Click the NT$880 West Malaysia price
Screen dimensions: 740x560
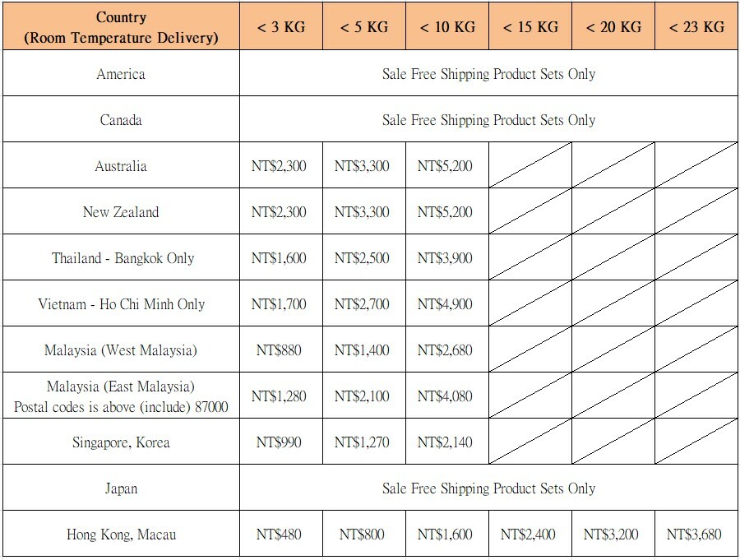[x=280, y=350]
